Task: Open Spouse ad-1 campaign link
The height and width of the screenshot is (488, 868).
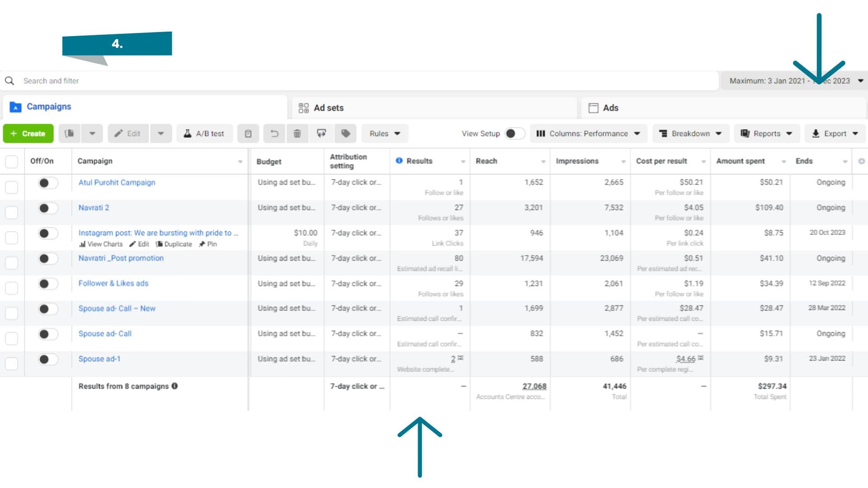Action: (x=99, y=359)
